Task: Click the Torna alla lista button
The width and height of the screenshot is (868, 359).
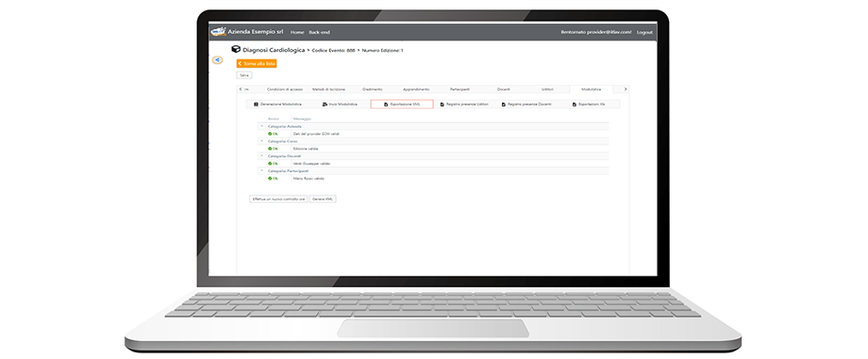Action: pos(257,63)
